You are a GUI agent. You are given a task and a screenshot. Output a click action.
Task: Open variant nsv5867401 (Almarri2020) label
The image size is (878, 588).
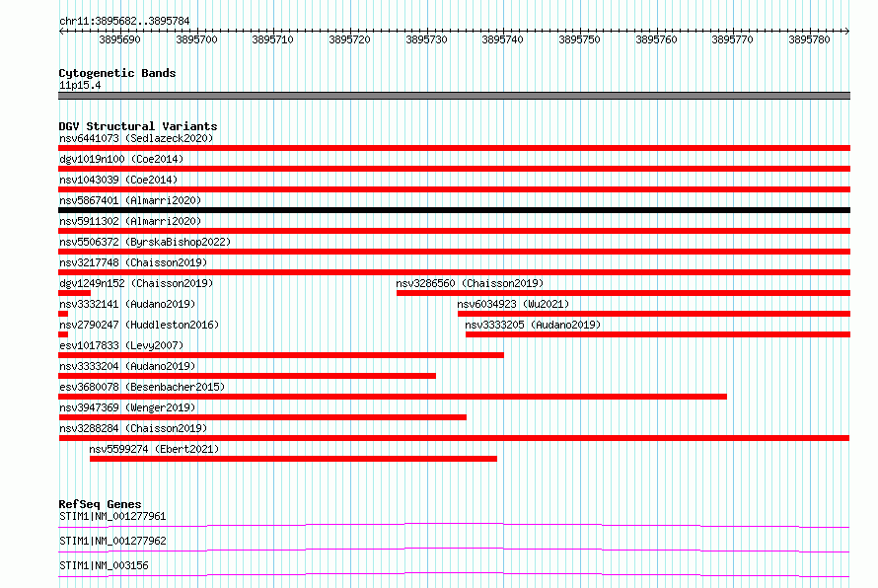130,200
